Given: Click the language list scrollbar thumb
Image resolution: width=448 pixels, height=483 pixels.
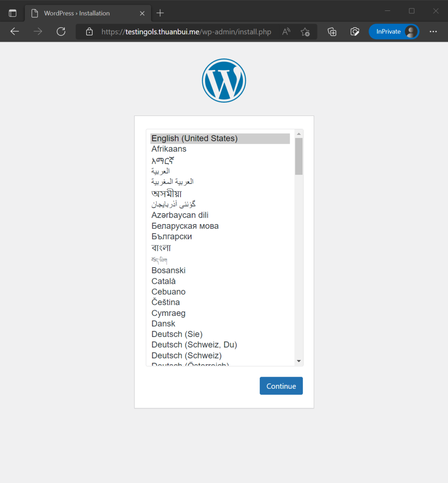Looking at the screenshot, I should (x=299, y=156).
